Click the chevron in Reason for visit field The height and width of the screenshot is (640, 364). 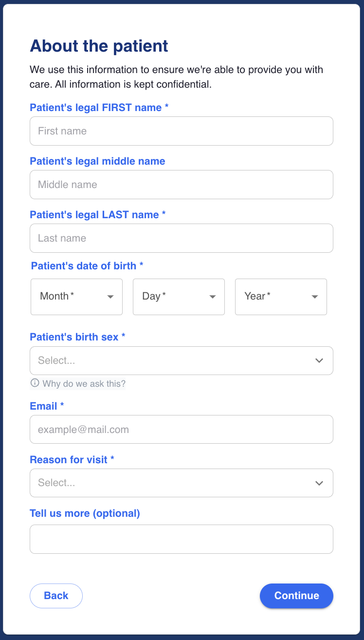click(x=319, y=483)
